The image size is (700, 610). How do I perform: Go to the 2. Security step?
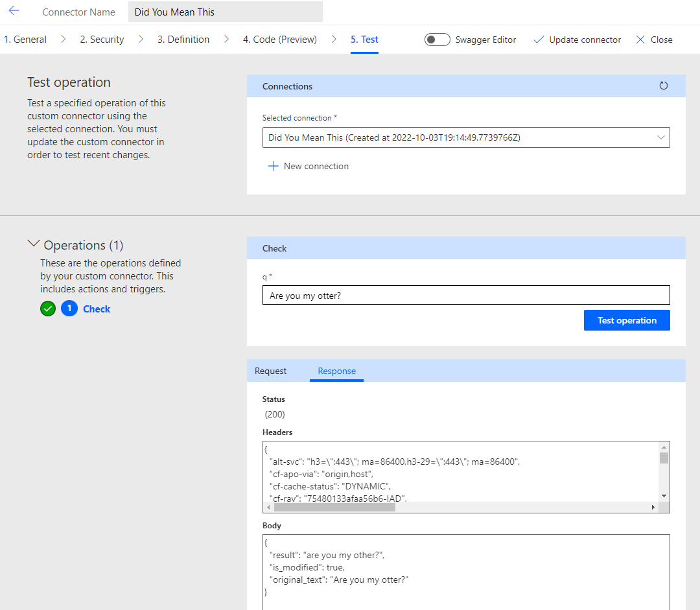coord(102,40)
